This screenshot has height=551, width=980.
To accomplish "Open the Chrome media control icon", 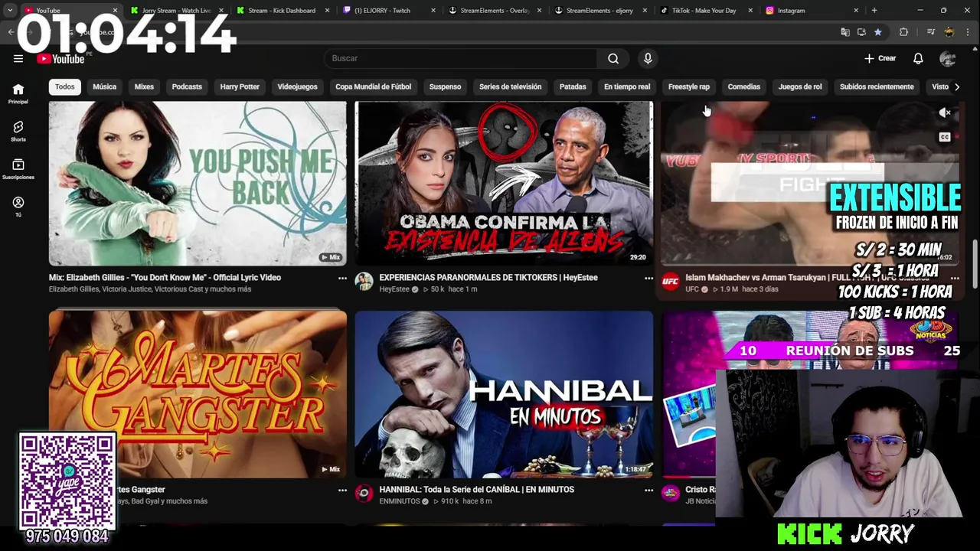I will pyautogui.click(x=930, y=32).
